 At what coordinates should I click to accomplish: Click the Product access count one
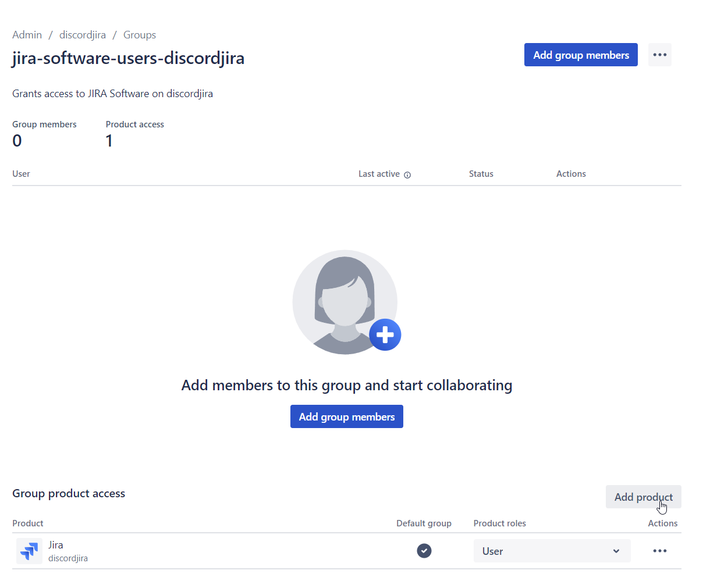click(x=109, y=140)
